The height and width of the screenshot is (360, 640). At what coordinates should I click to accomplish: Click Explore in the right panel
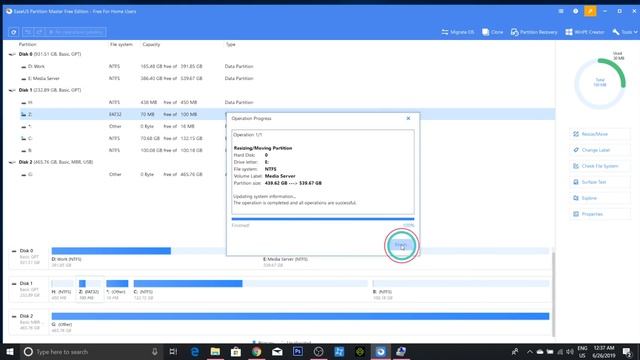tap(600, 198)
